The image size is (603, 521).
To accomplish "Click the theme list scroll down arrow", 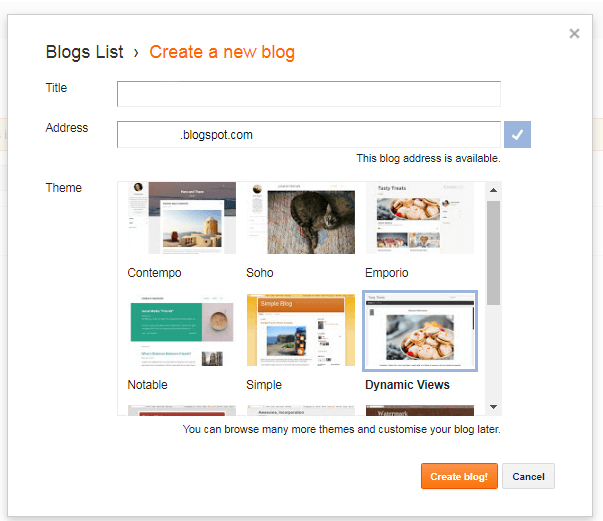I will [494, 407].
